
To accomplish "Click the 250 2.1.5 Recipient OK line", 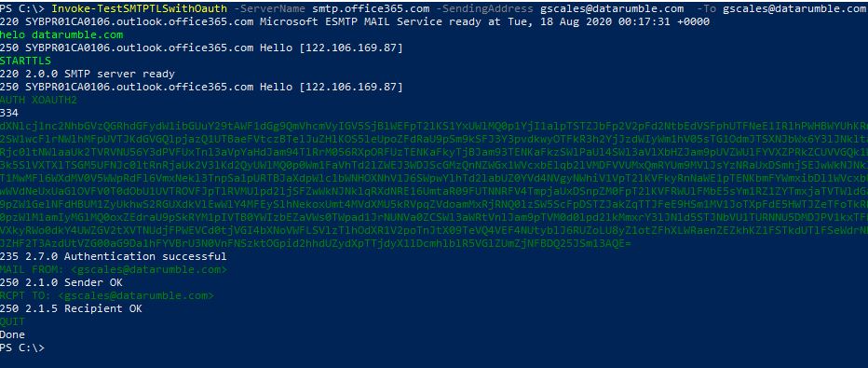I will click(x=71, y=308).
